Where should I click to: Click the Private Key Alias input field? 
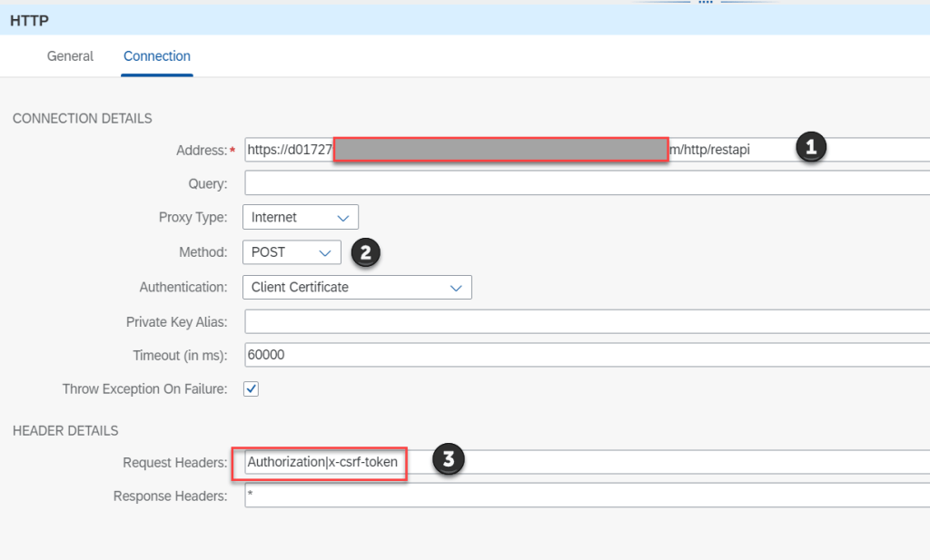(581, 321)
